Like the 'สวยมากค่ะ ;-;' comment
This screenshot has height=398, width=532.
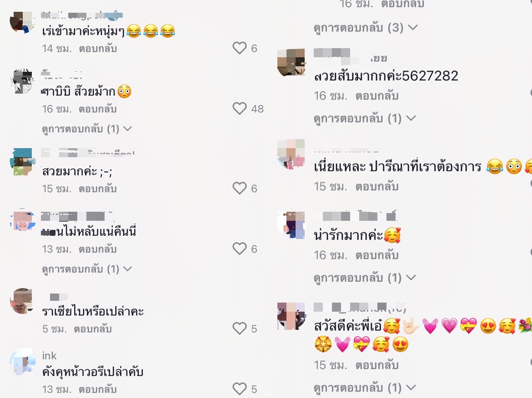[240, 188]
